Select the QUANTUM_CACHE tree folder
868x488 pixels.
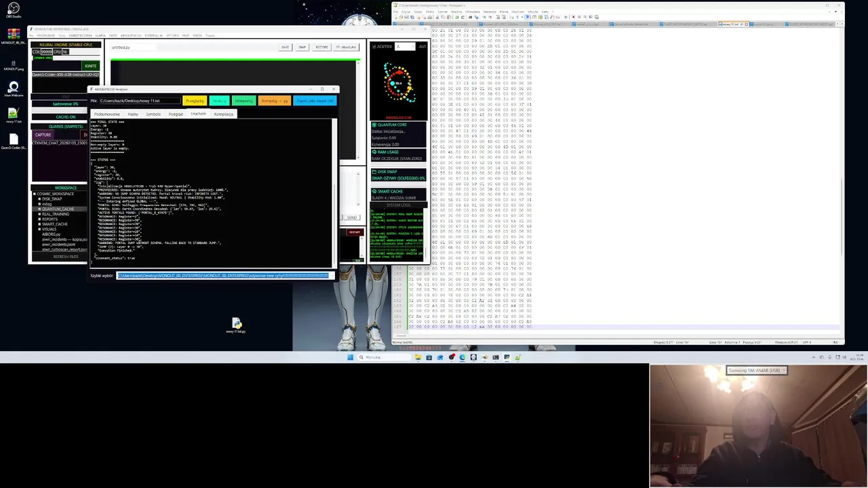[x=58, y=209]
